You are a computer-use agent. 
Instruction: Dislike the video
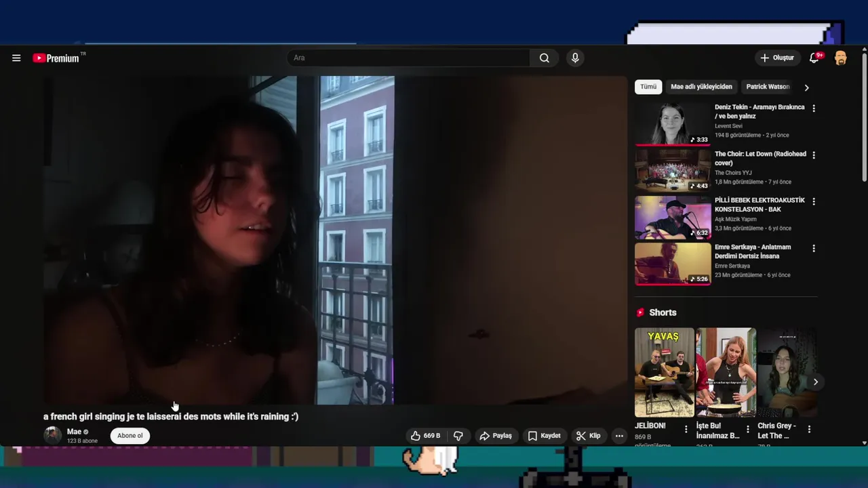[x=458, y=436]
